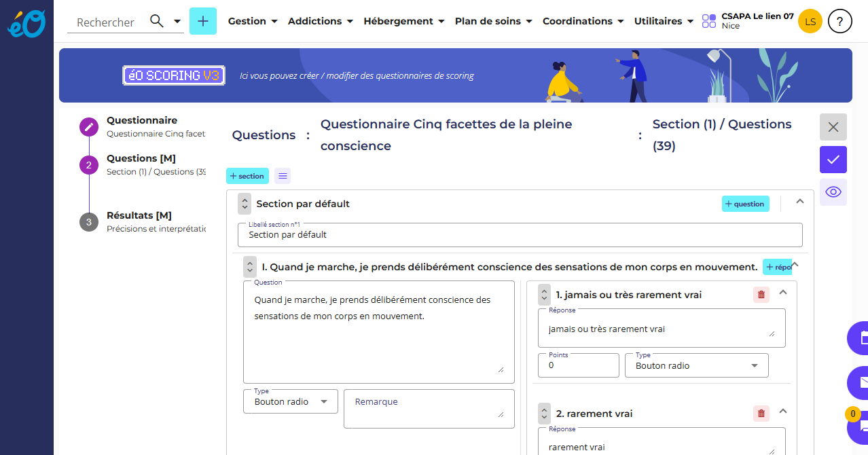Click the '+ section' button
This screenshot has height=455, width=868.
[x=247, y=176]
